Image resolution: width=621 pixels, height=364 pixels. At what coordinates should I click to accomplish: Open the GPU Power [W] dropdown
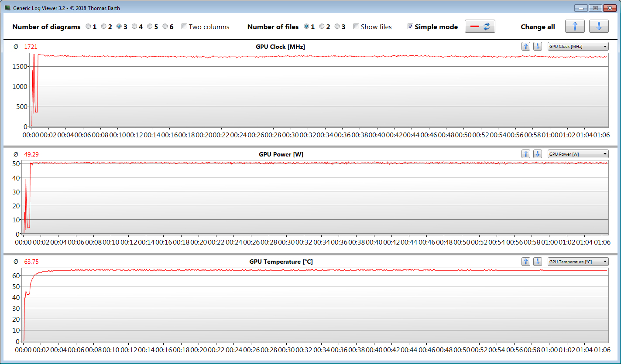578,154
